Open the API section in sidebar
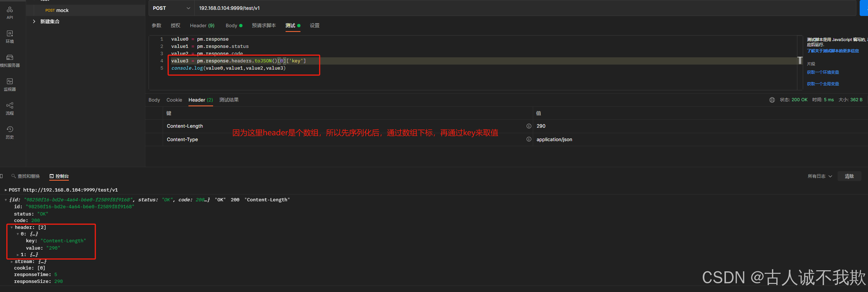The image size is (868, 292). click(x=10, y=12)
